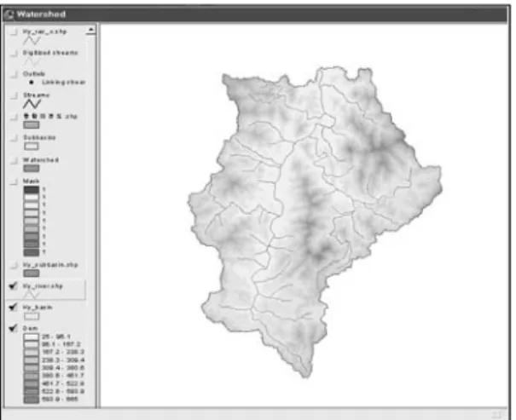Uncheck the Dem layer checkbox
Image resolution: width=516 pixels, height=420 pixels.
click(x=13, y=328)
